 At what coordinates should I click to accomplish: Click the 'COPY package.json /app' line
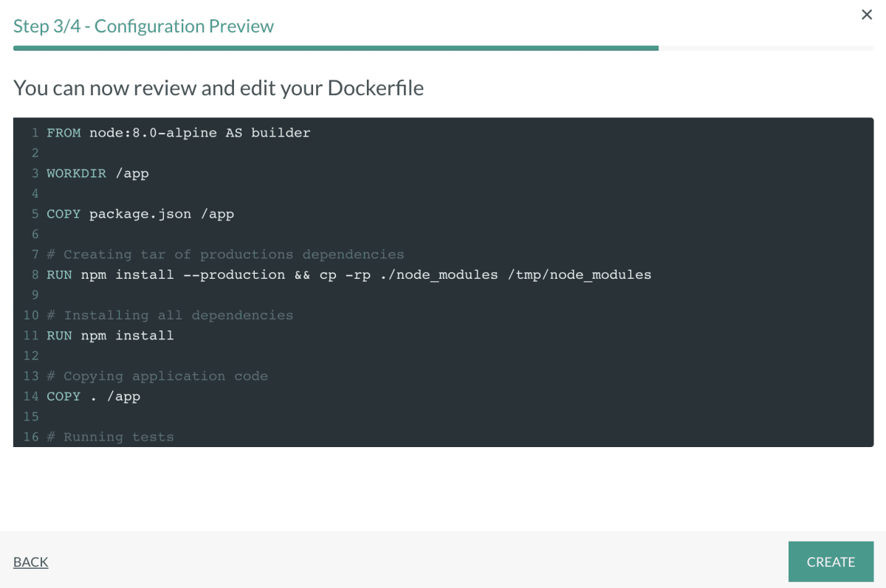(x=140, y=214)
